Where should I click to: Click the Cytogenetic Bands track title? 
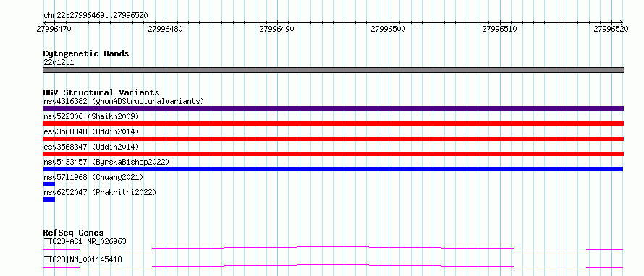(x=86, y=53)
